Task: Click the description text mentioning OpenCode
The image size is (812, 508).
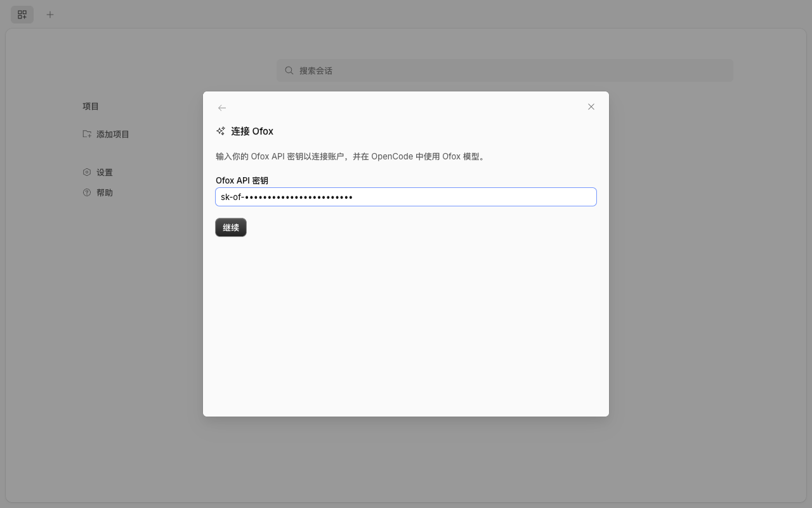Action: coord(351,156)
